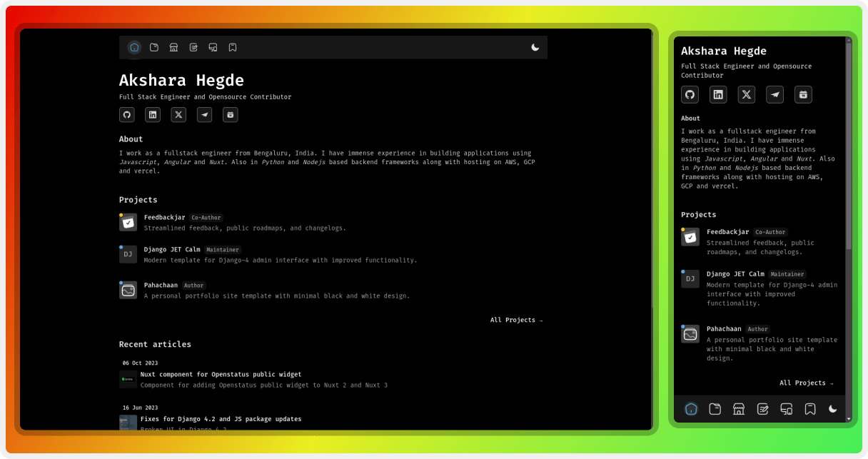The width and height of the screenshot is (868, 459).
Task: Open bookmark icon in desktop view navbar
Action: pos(233,47)
